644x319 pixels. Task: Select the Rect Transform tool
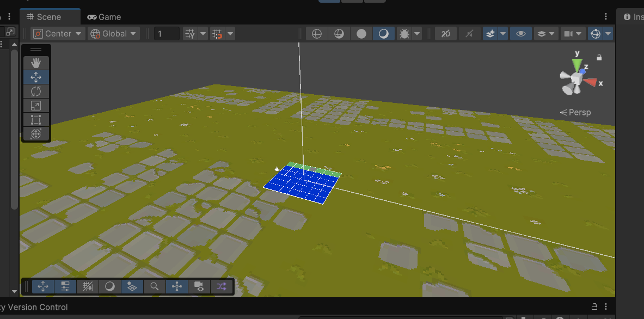[x=36, y=119]
